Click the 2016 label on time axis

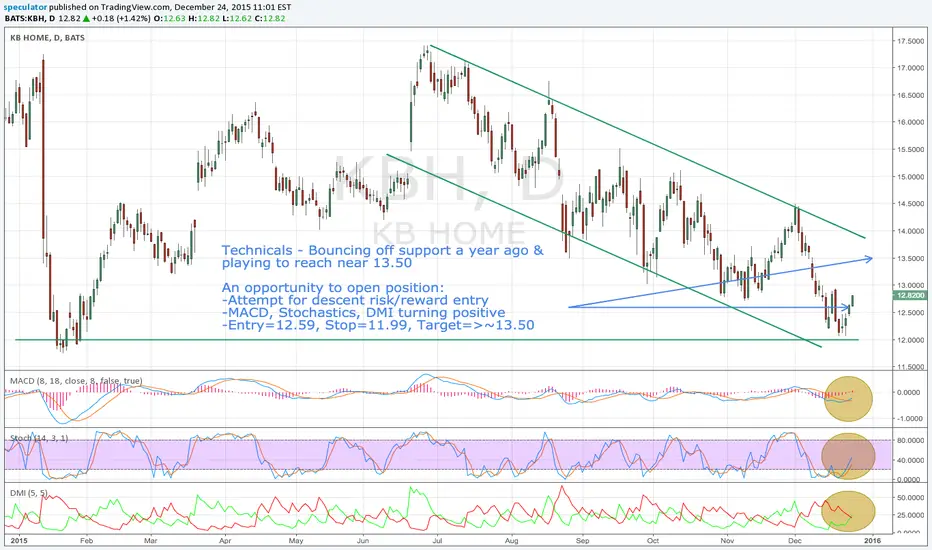872,541
